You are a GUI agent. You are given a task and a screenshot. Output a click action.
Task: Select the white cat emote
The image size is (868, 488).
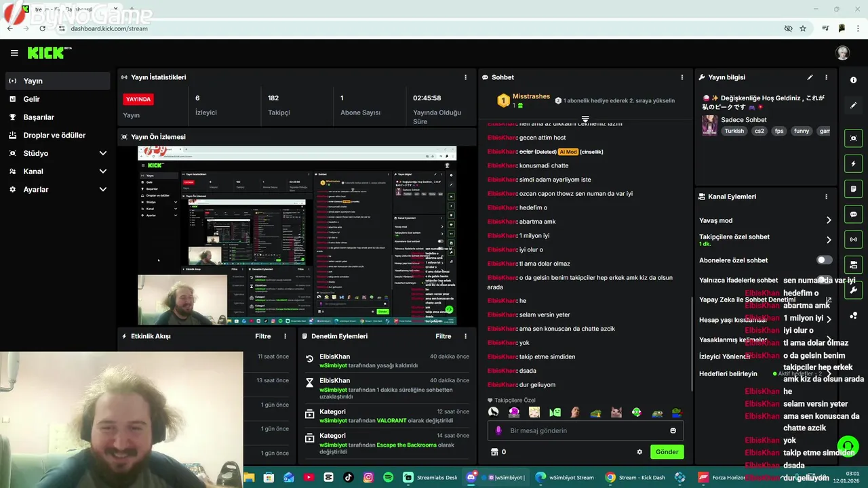[616, 412]
